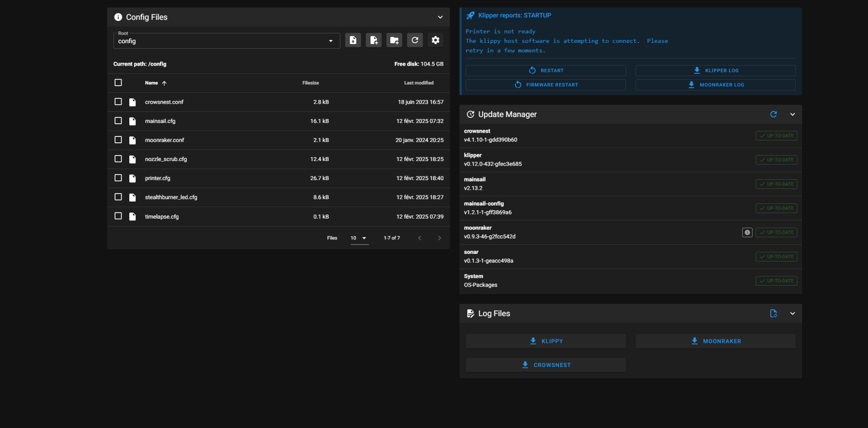Refresh the config file list
868x428 pixels.
(415, 40)
